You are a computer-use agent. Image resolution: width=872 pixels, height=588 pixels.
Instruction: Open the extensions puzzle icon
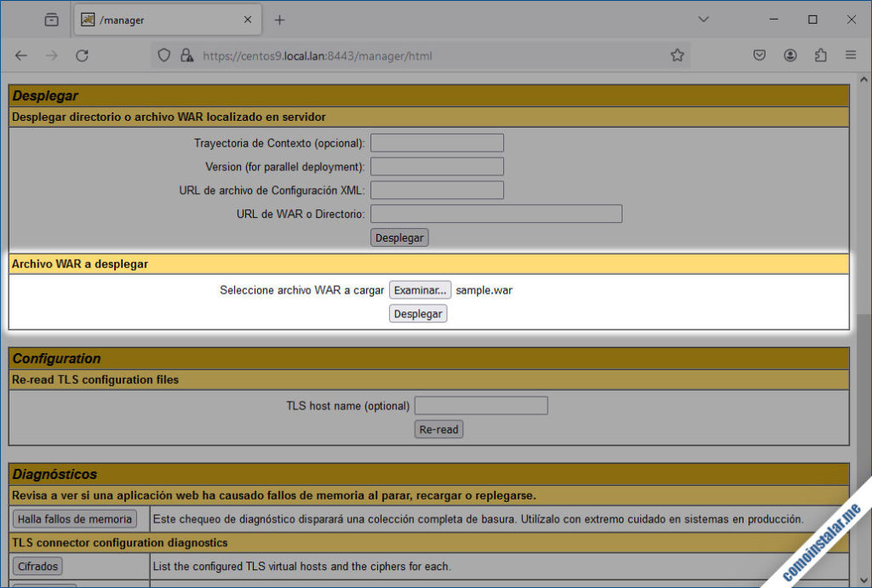coord(820,55)
